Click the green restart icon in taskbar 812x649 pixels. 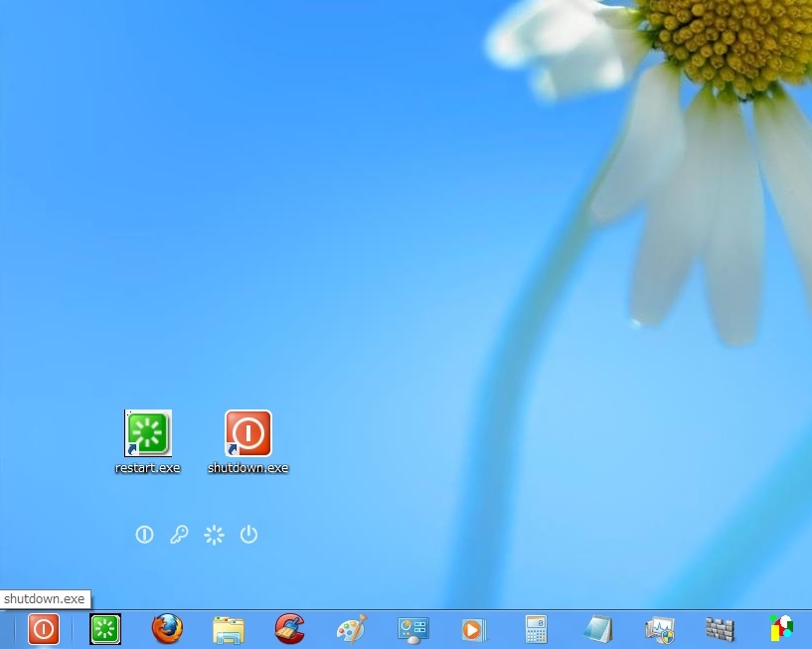tap(105, 628)
